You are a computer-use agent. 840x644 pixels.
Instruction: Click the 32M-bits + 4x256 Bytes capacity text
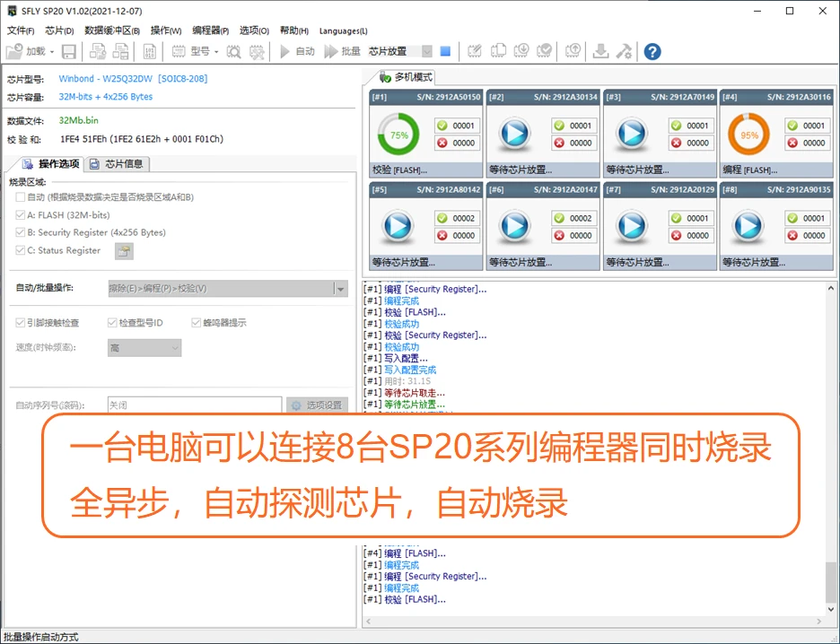[106, 97]
